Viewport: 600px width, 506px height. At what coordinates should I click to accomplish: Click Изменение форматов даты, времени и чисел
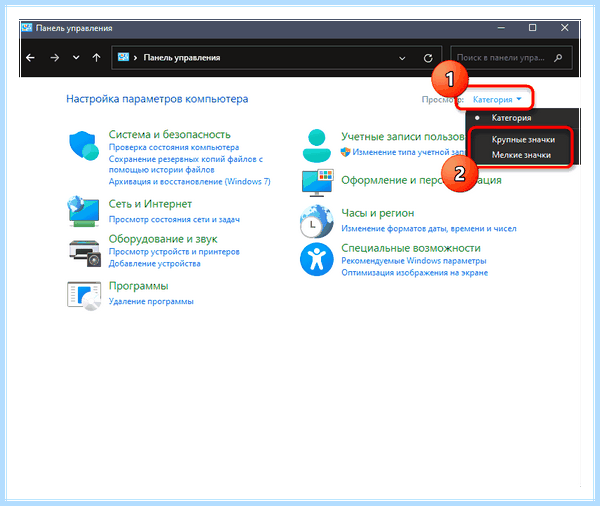[429, 229]
